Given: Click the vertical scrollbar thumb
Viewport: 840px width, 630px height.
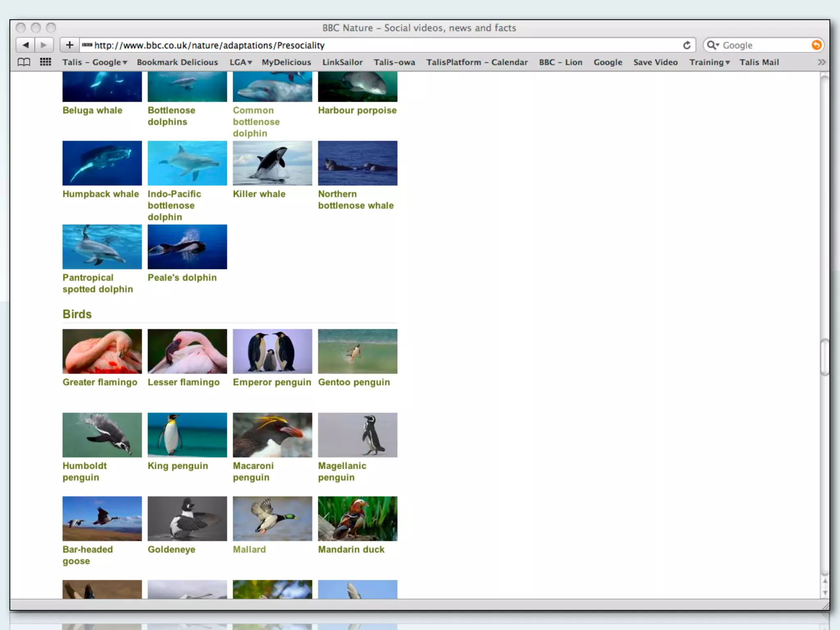Looking at the screenshot, I should (x=824, y=357).
